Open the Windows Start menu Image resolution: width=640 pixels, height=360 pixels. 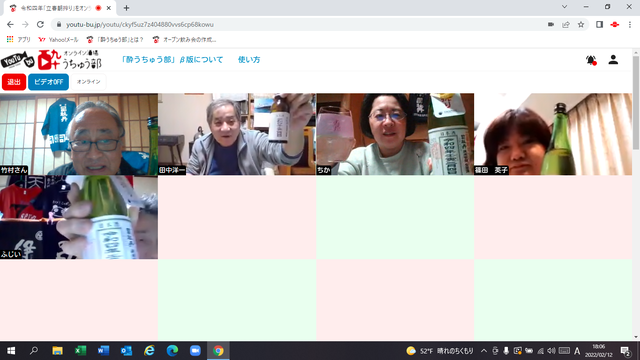pos(11,351)
